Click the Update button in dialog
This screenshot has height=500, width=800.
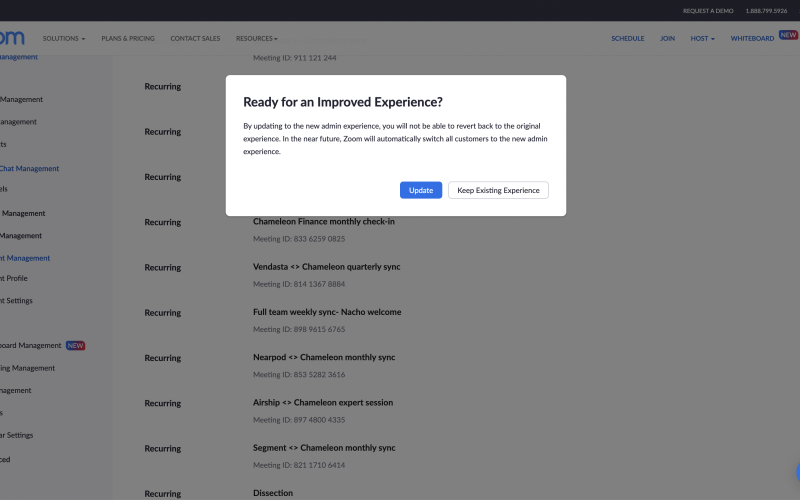(x=421, y=190)
